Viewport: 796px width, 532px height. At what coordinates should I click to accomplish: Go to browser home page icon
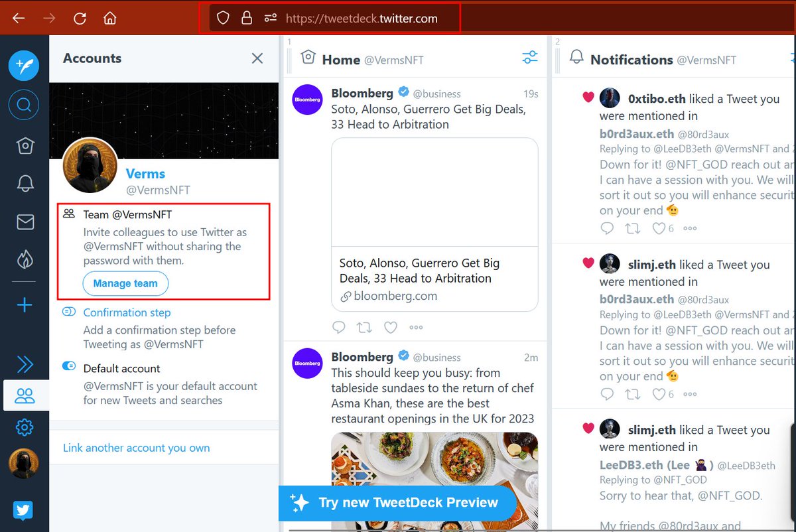[110, 18]
